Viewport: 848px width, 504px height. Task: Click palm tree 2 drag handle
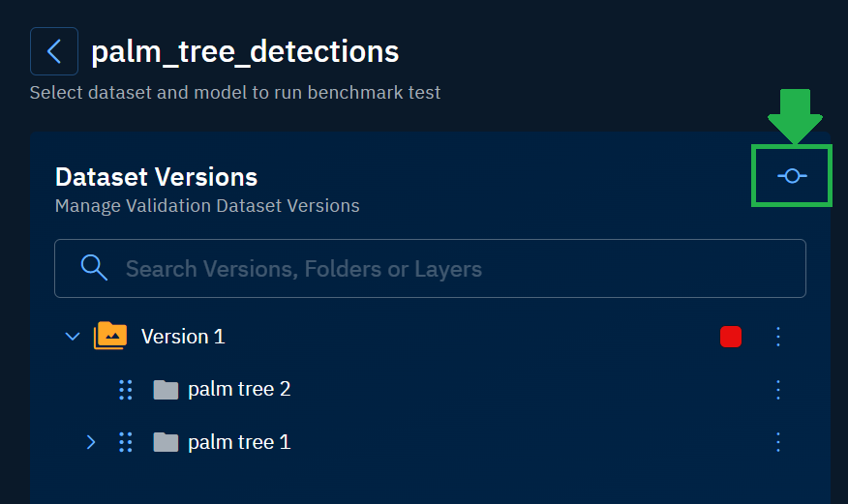click(125, 389)
